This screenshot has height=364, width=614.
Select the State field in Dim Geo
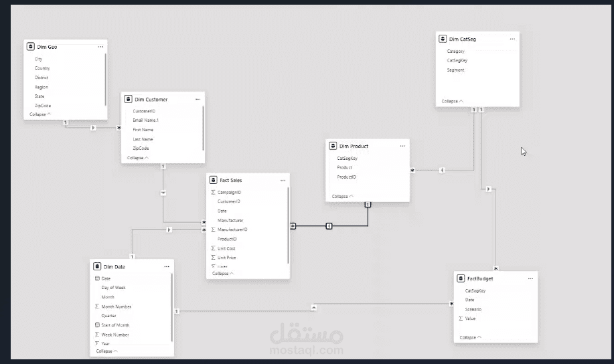39,96
